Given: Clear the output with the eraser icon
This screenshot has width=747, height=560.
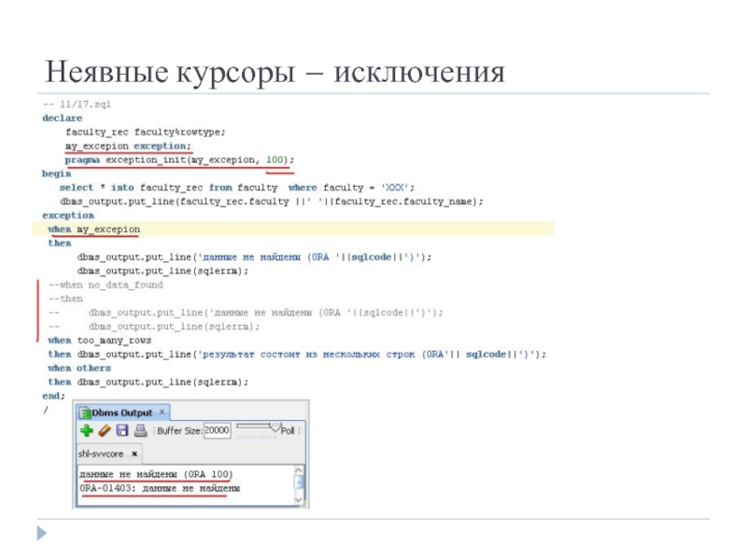Looking at the screenshot, I should [104, 431].
